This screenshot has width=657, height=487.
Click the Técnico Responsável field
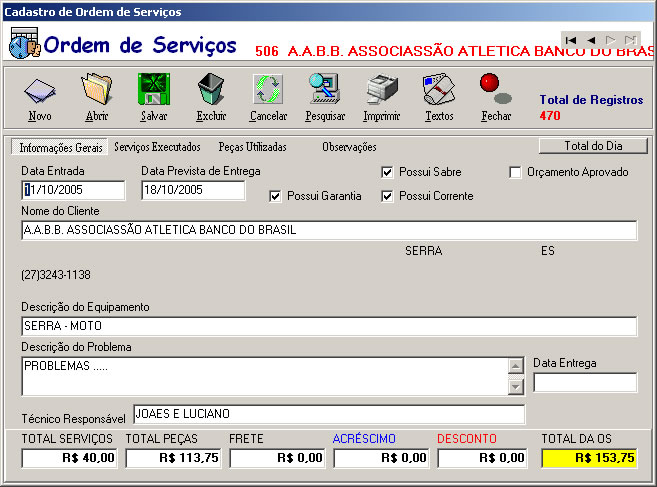[329, 414]
